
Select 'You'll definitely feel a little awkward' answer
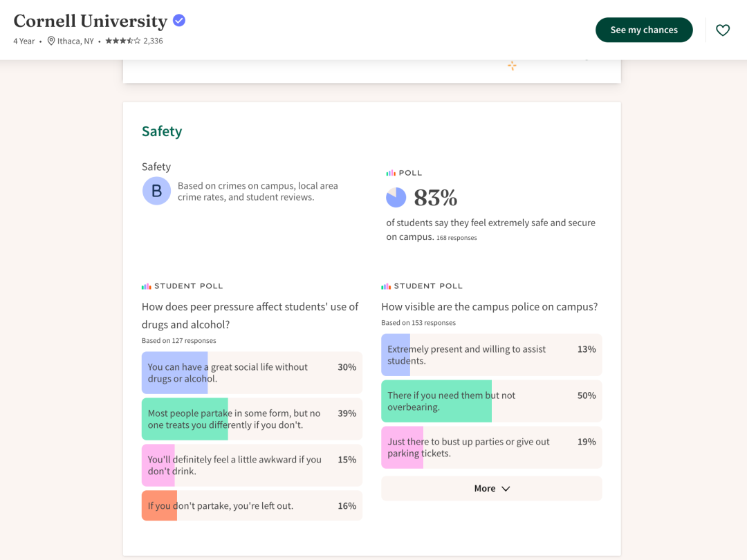point(252,465)
